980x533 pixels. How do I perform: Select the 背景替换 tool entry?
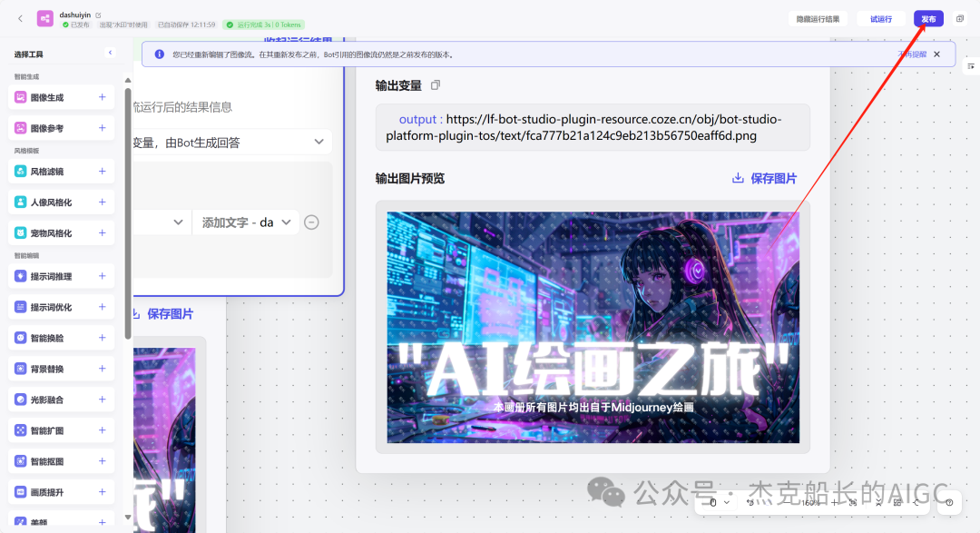coord(62,369)
